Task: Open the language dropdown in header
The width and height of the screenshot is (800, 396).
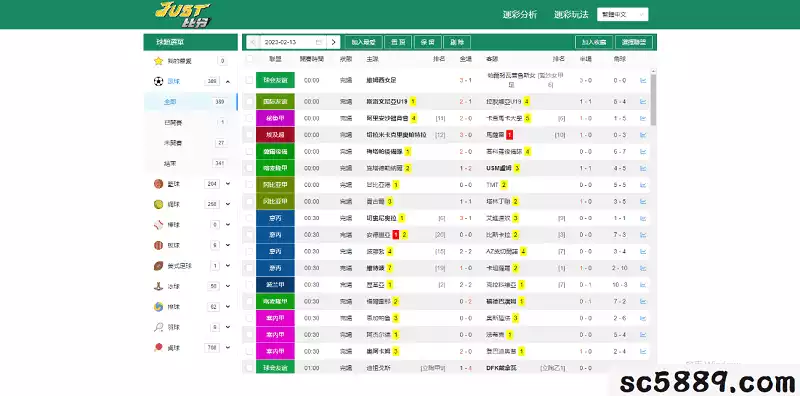Action: pos(622,14)
